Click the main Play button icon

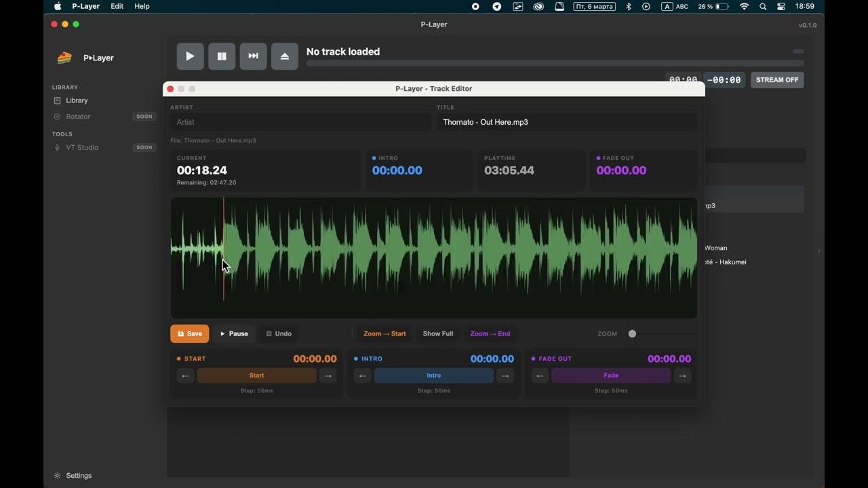(x=190, y=56)
